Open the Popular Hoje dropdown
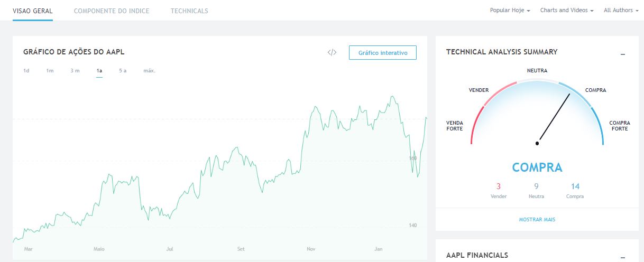The height and width of the screenshot is (262, 644). pos(510,10)
